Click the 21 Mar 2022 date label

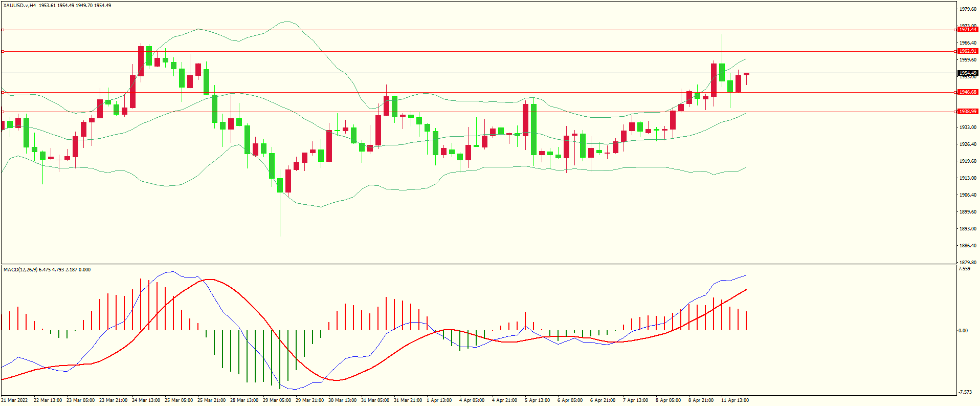[x=14, y=400]
